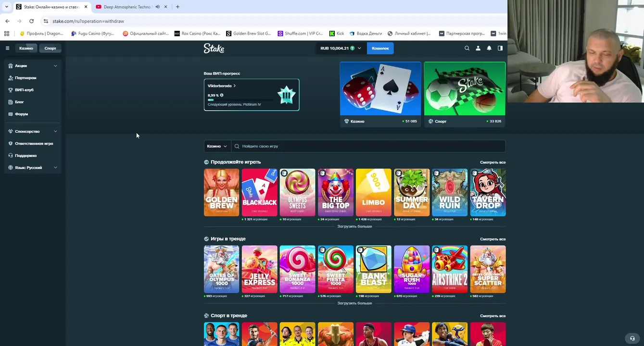Reload the page with browser refresh icon
This screenshot has width=644, height=346.
pyautogui.click(x=31, y=21)
